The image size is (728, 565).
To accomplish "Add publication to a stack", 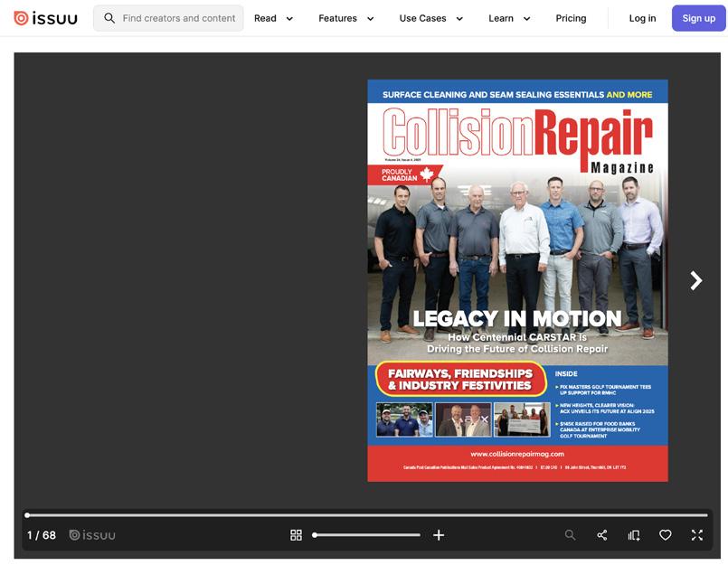I will [634, 535].
